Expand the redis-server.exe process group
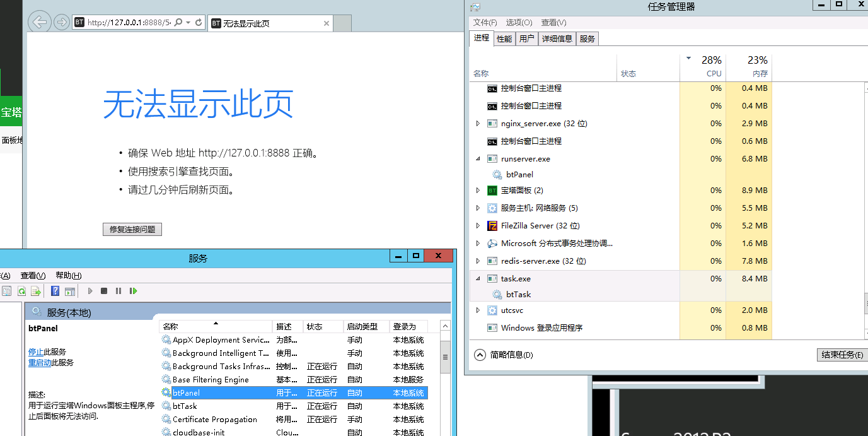Viewport: 868px width, 436px height. pyautogui.click(x=478, y=261)
